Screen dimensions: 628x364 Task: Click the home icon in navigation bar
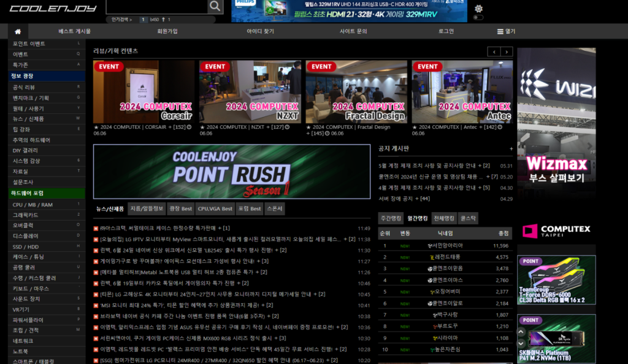[x=17, y=31]
